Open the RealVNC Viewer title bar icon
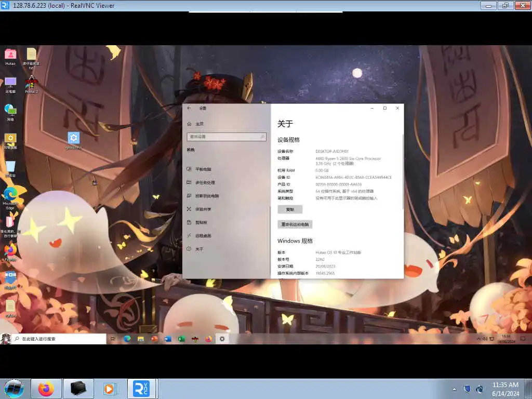 point(5,5)
